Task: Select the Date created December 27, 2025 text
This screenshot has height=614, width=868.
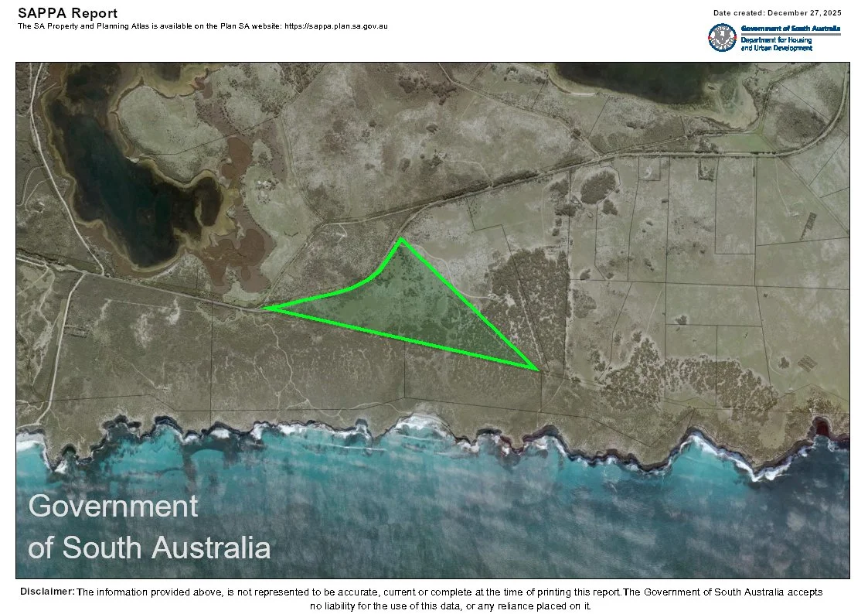Action: [x=777, y=13]
